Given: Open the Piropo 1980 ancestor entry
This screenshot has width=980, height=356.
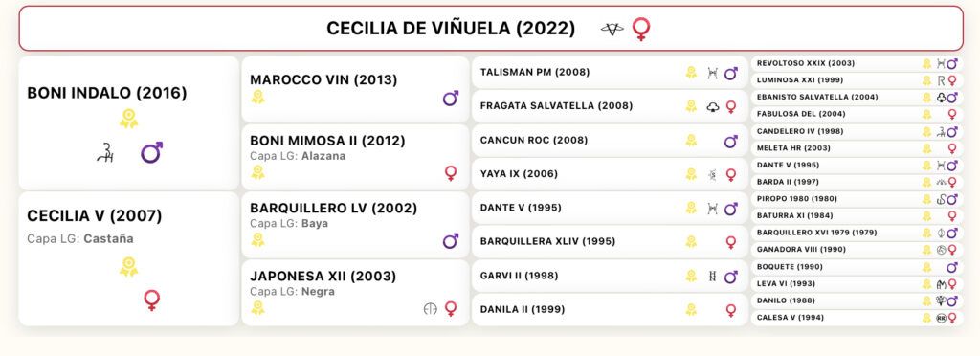Looking at the screenshot, I should (x=857, y=199).
